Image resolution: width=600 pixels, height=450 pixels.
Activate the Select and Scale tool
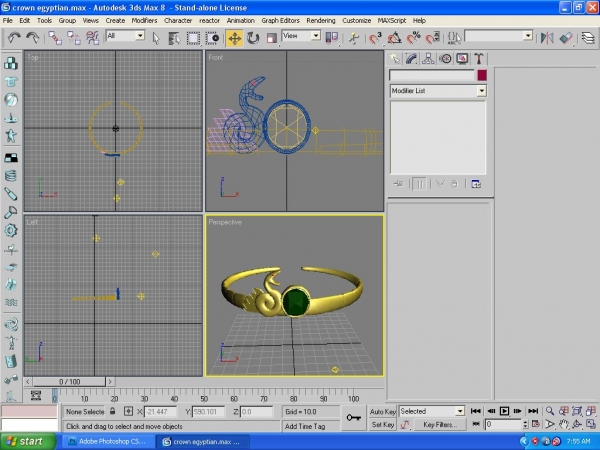(272, 38)
